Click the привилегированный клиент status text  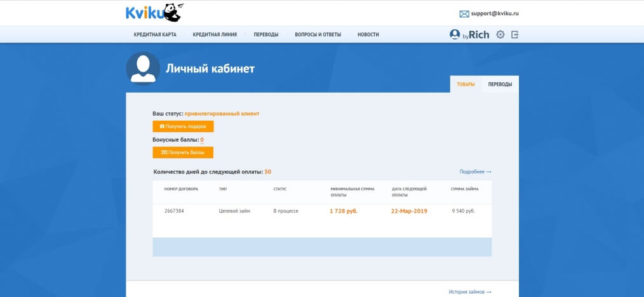click(222, 114)
